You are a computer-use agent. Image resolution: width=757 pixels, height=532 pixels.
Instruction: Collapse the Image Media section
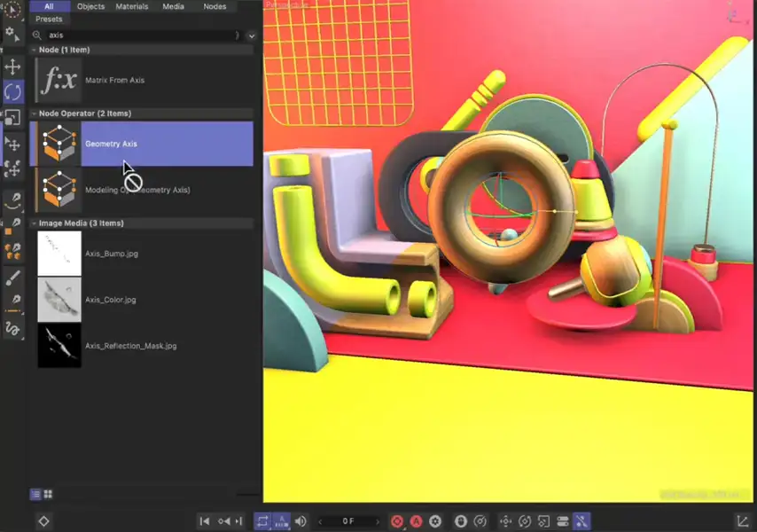34,223
